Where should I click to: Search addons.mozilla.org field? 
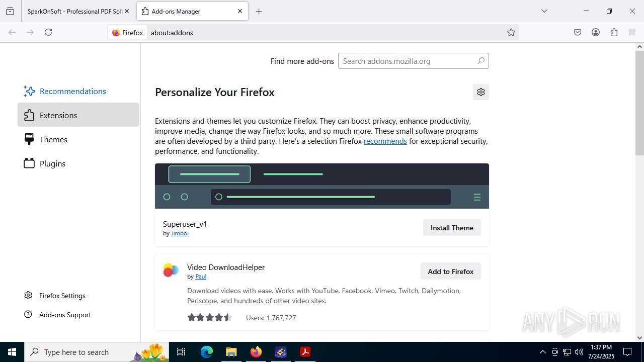coord(414,61)
